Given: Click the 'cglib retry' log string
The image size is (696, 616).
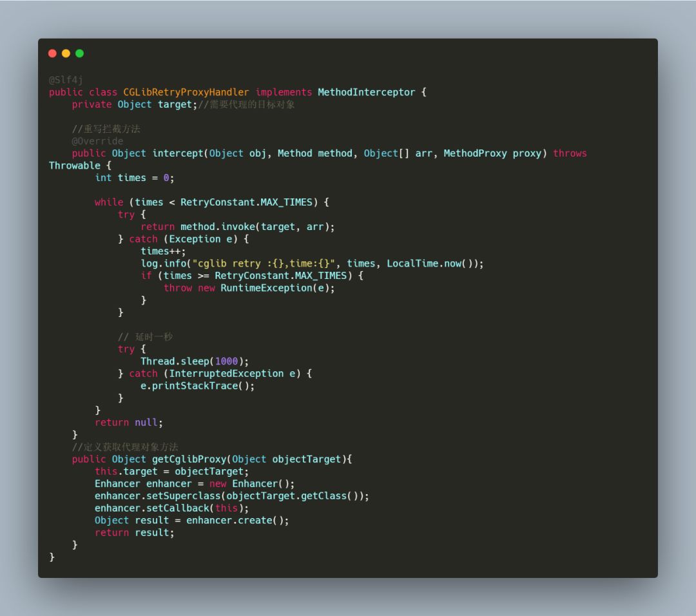Looking at the screenshot, I should tap(264, 264).
